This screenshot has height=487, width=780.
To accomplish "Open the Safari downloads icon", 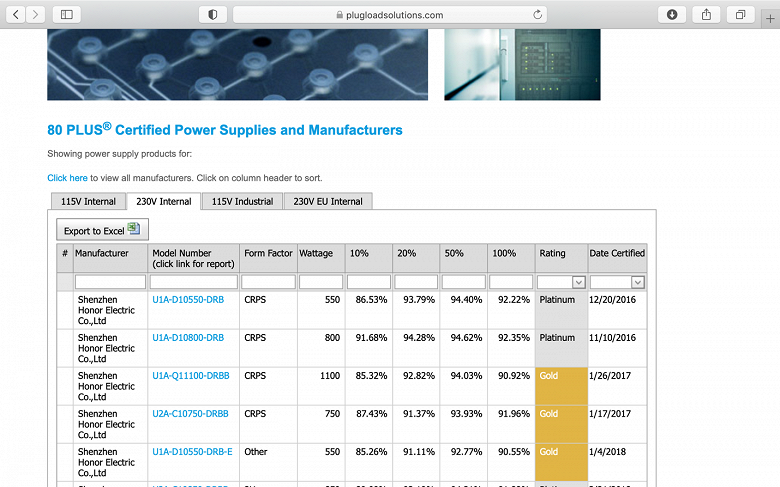I will click(672, 14).
